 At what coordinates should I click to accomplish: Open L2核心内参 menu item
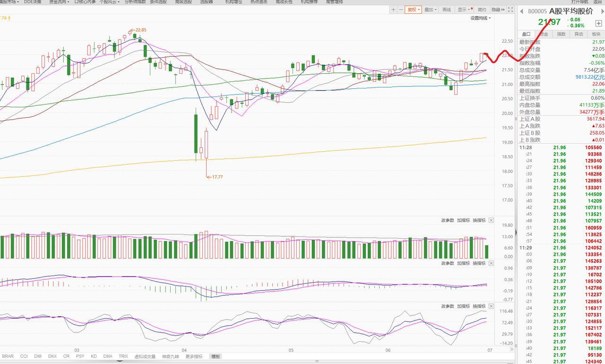tap(85, 2)
